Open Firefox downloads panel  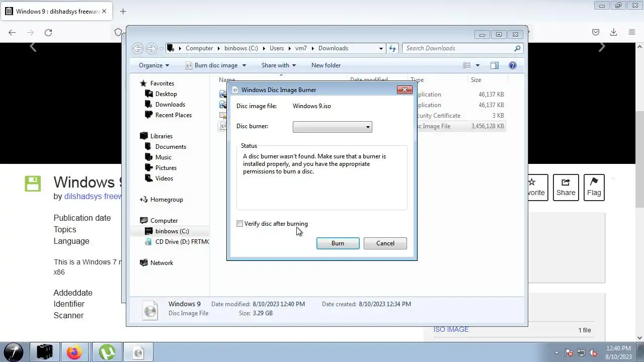613,32
